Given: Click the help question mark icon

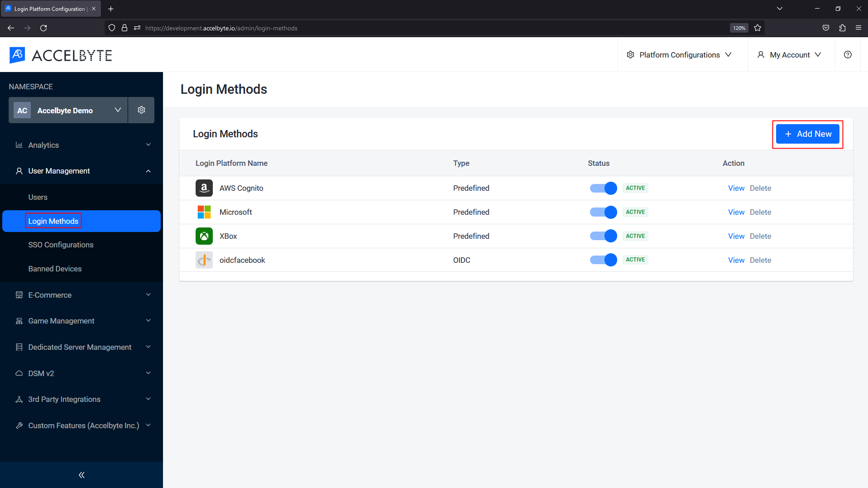Looking at the screenshot, I should pos(848,55).
